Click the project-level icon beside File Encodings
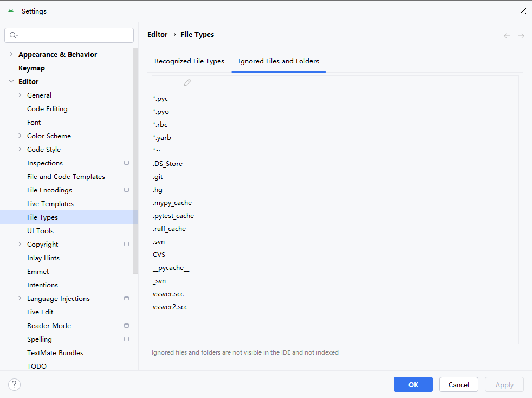 pos(127,190)
